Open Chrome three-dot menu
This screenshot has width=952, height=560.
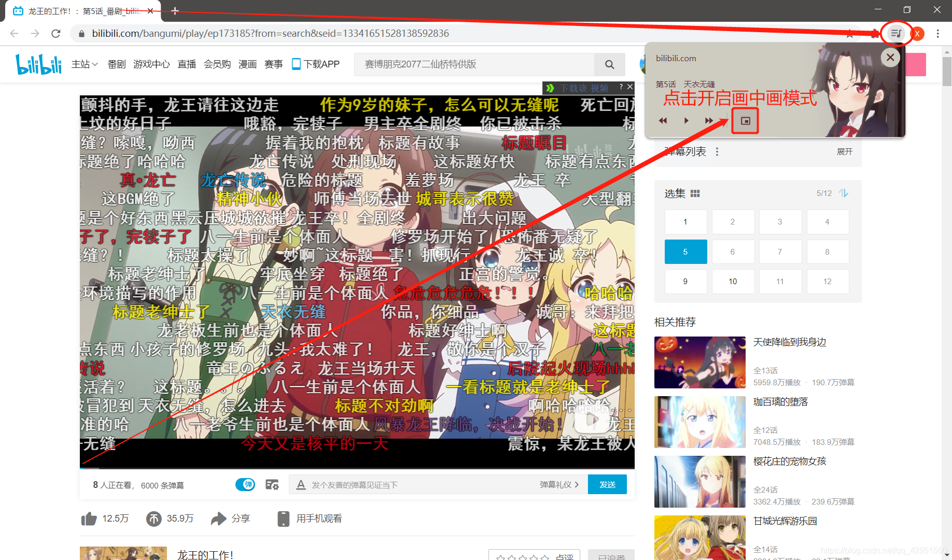point(937,34)
